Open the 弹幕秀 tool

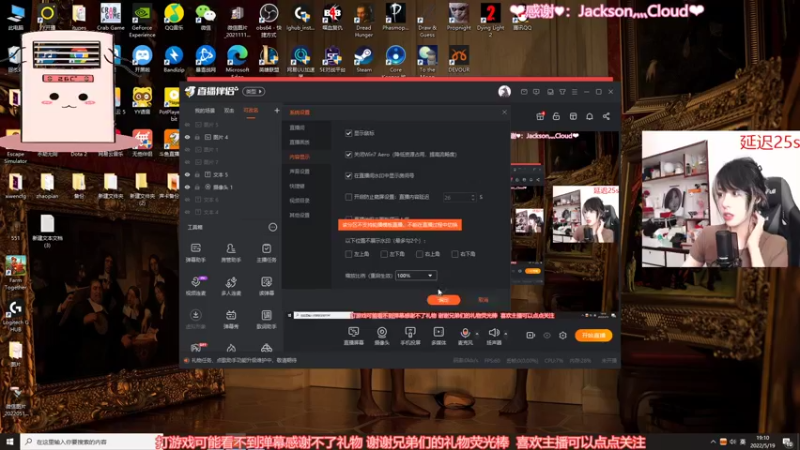pos(231,319)
